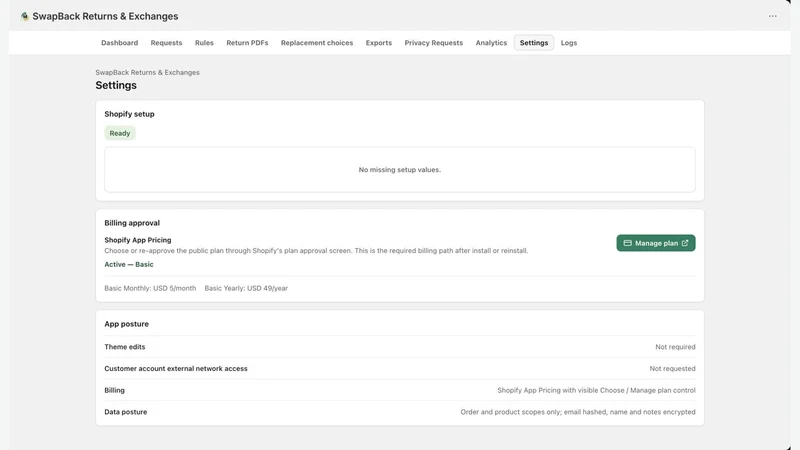Click the Shopify App Pricing label
Viewport: 800px width, 450px height.
[138, 240]
